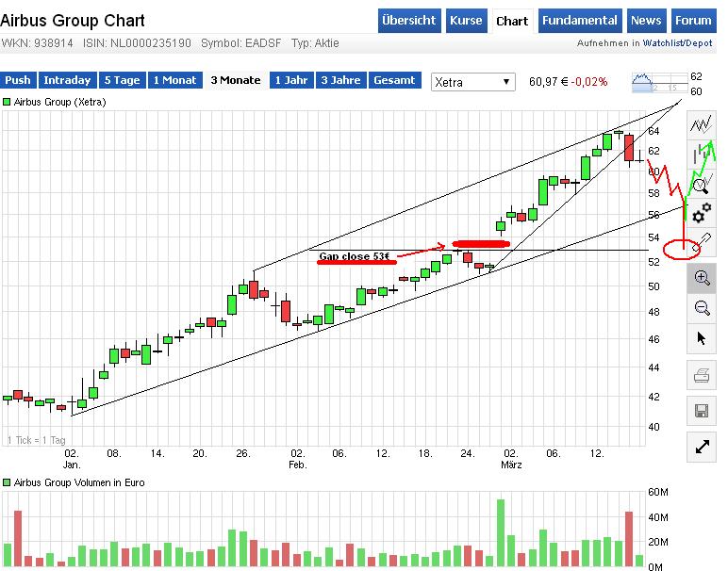
Task: Open the chart settings gears icon
Action: click(702, 213)
